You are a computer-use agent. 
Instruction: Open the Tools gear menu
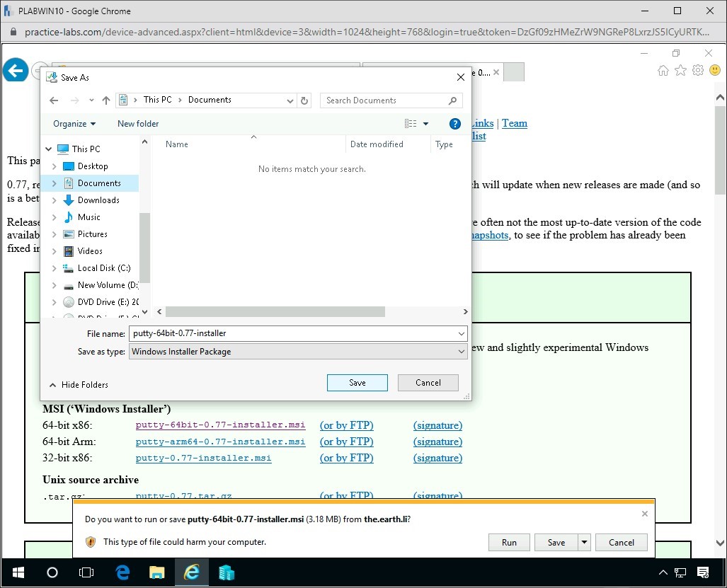click(698, 70)
